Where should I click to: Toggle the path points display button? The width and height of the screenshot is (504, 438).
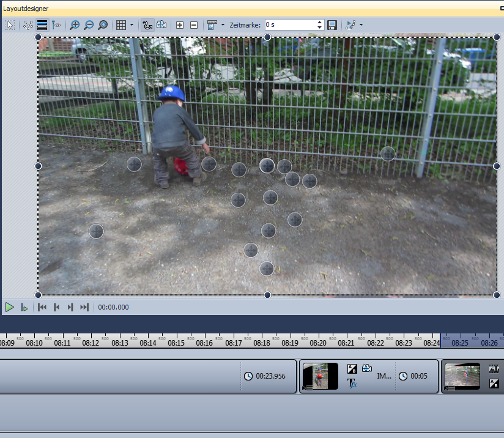tap(28, 25)
